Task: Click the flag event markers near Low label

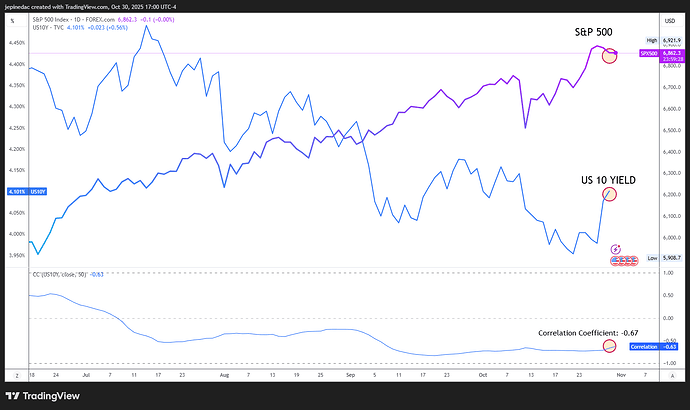Action: (x=624, y=260)
